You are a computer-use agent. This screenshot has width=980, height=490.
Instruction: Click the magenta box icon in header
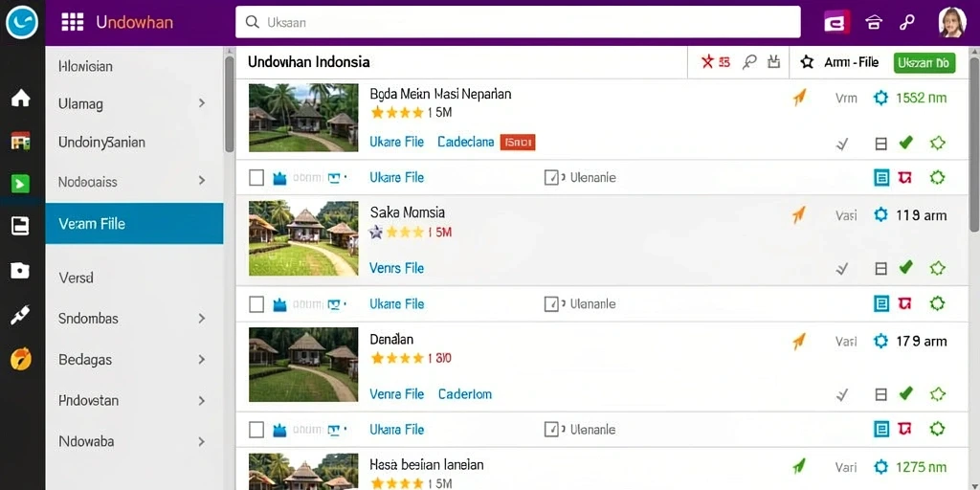pos(836,23)
